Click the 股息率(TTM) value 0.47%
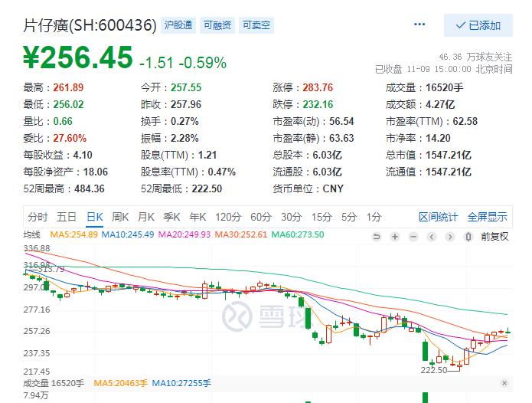 221,172
